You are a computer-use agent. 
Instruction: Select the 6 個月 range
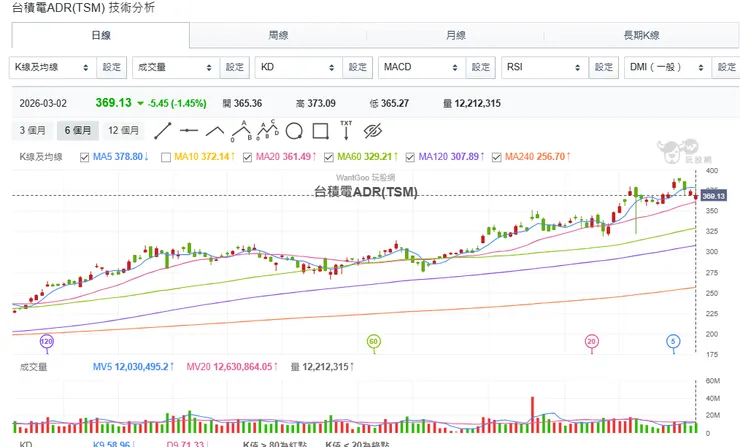tap(78, 130)
